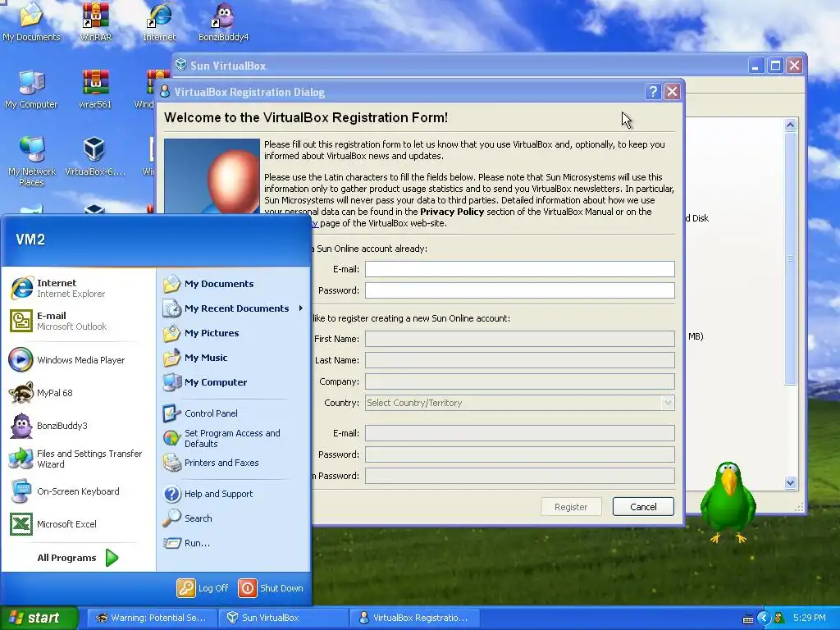
Task: Open Printers and Faxes
Action: pyautogui.click(x=234, y=463)
